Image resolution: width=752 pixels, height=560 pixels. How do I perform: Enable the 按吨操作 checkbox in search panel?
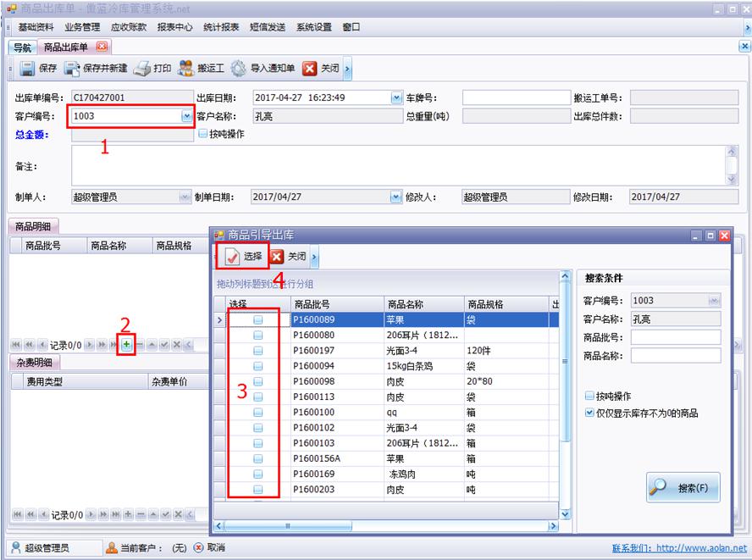pos(589,396)
